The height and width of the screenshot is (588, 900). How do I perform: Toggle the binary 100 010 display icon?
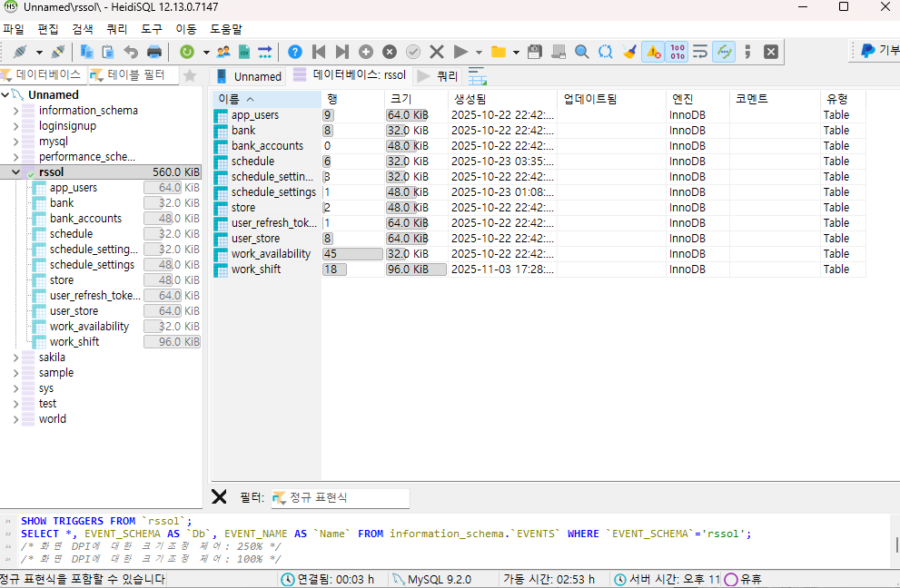677,52
